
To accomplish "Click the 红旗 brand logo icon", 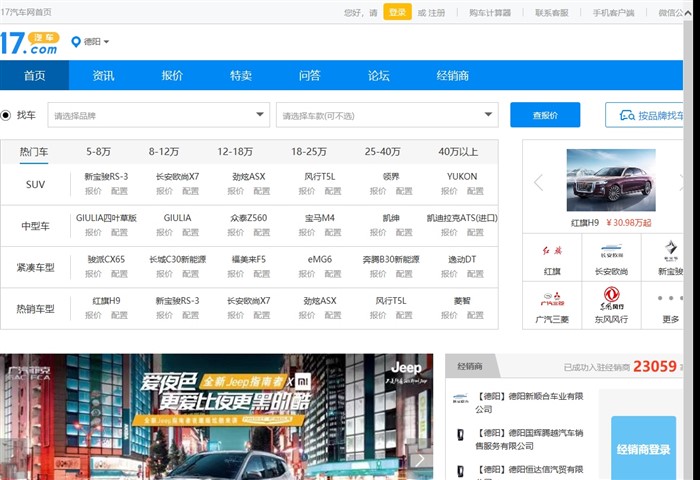I will (x=552, y=251).
